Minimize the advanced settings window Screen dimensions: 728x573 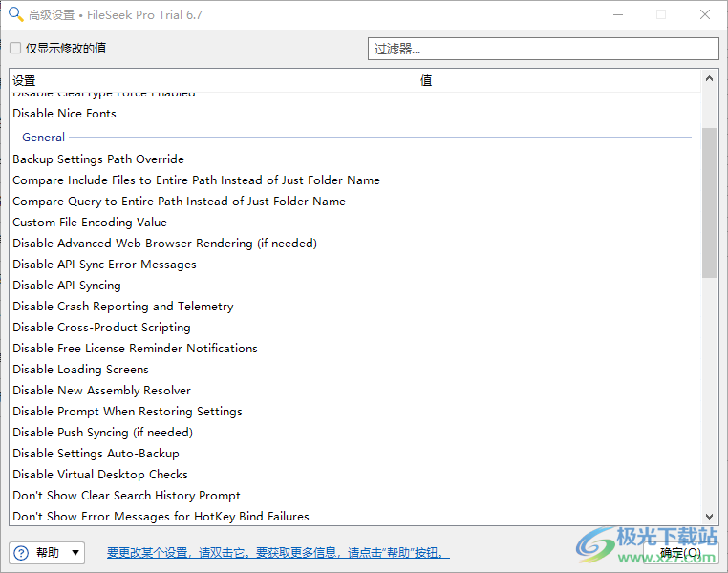[618, 15]
